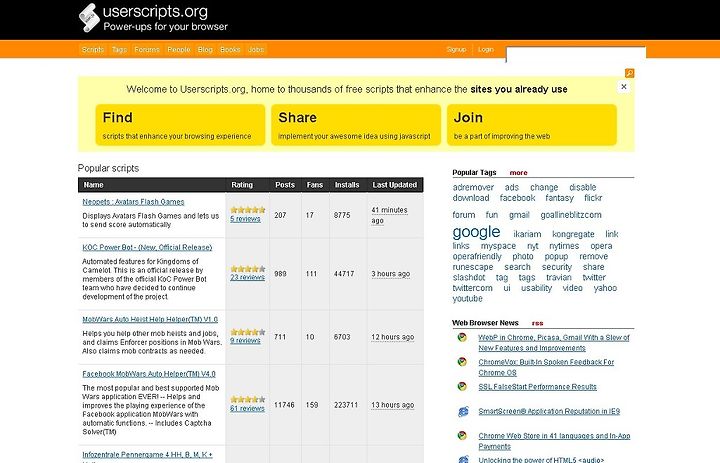Open the Books menu item
Screen dimensions: 720x463
(230, 50)
